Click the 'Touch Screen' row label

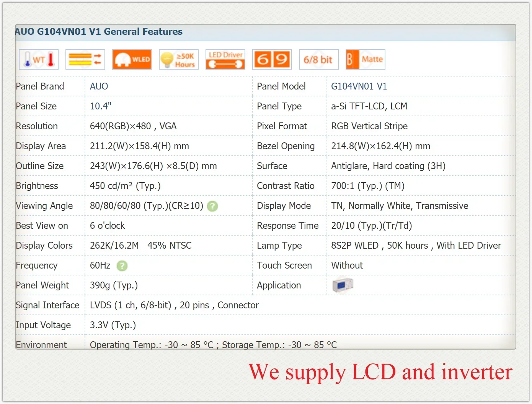click(x=284, y=266)
